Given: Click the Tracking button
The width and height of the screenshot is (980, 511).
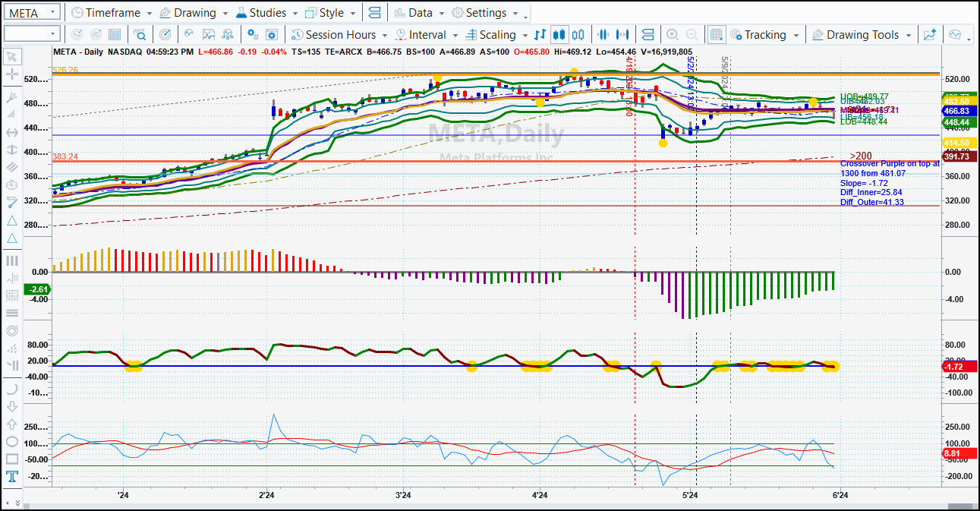Looking at the screenshot, I should (x=764, y=34).
